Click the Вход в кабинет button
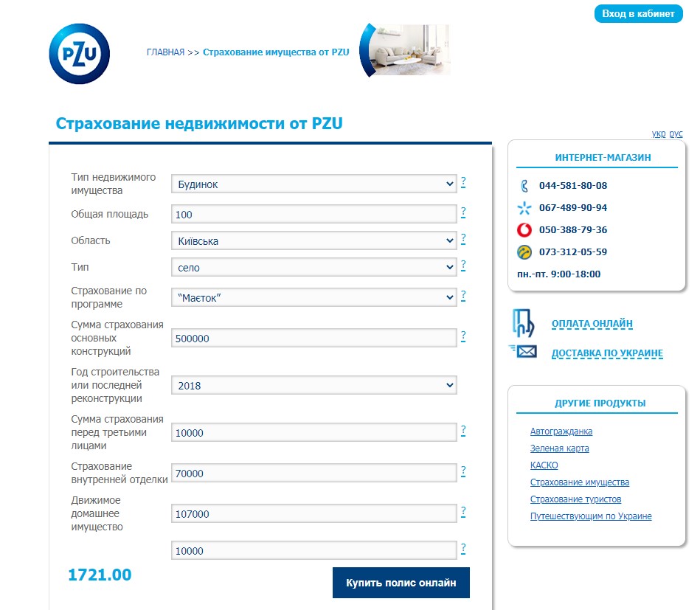700x610 pixels. coord(638,14)
